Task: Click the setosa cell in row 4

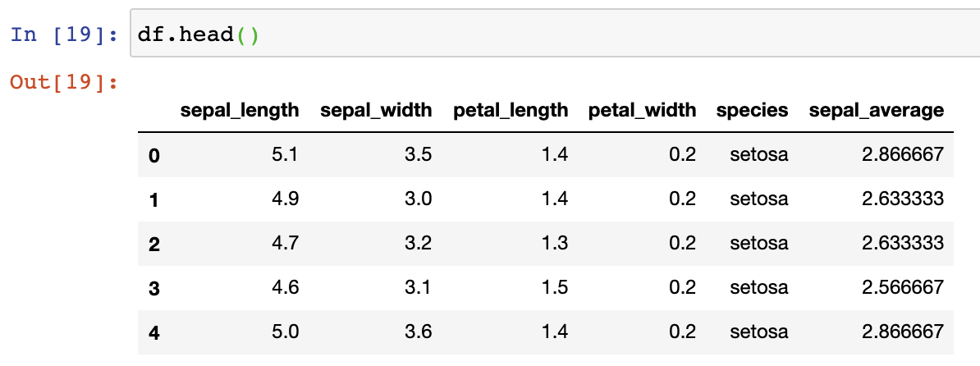Action: pos(759,332)
